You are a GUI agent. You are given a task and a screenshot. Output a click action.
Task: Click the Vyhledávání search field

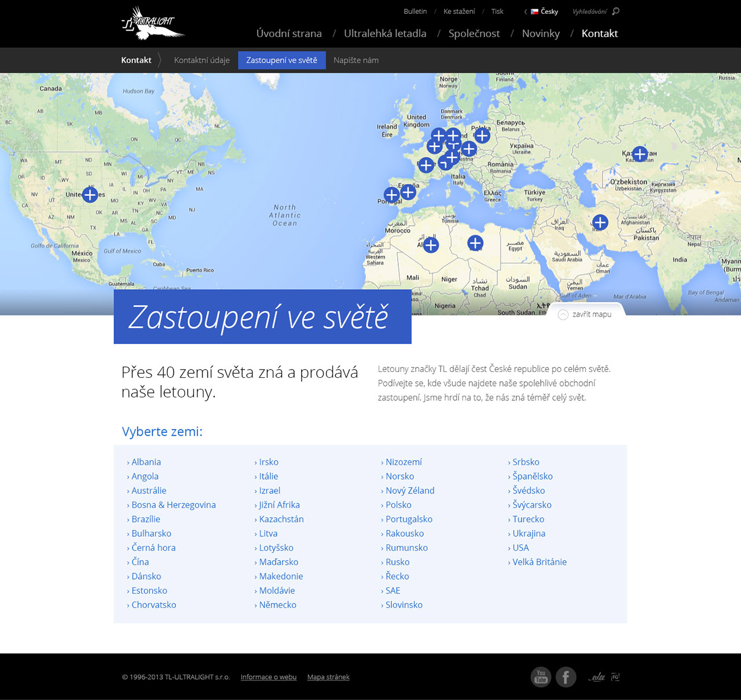589,12
